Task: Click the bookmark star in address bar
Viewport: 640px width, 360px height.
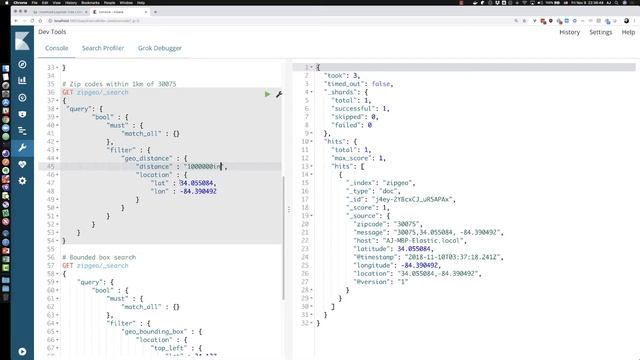Action: click(x=524, y=20)
